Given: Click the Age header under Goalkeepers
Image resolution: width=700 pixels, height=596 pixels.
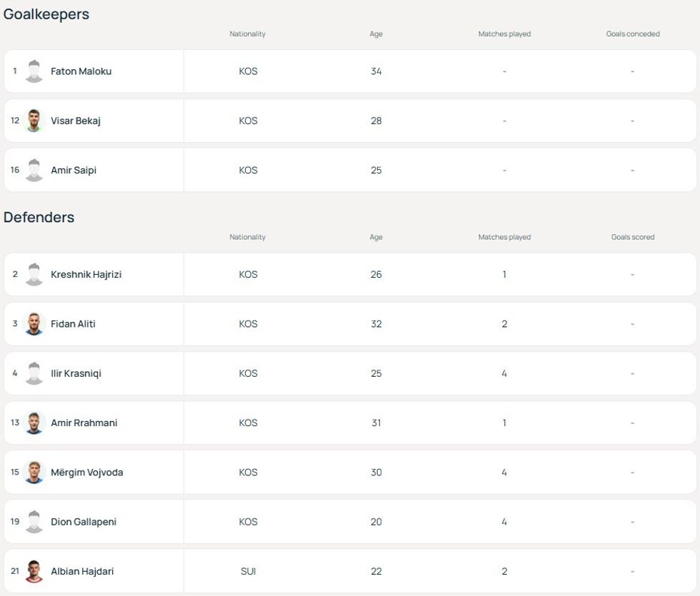Looking at the screenshot, I should [x=376, y=34].
